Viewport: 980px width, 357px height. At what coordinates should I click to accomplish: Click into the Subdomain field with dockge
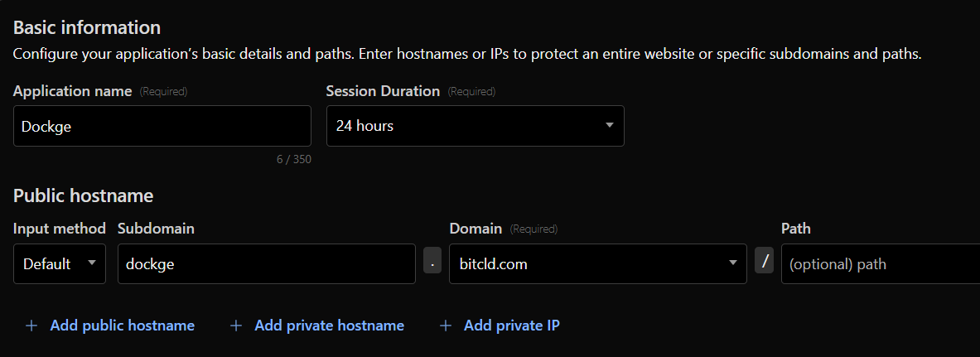click(x=266, y=264)
